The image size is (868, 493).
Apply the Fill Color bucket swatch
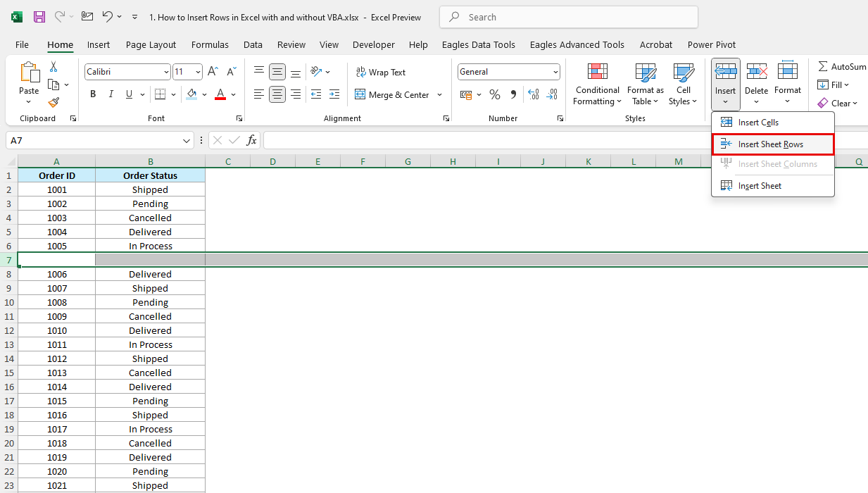point(191,94)
